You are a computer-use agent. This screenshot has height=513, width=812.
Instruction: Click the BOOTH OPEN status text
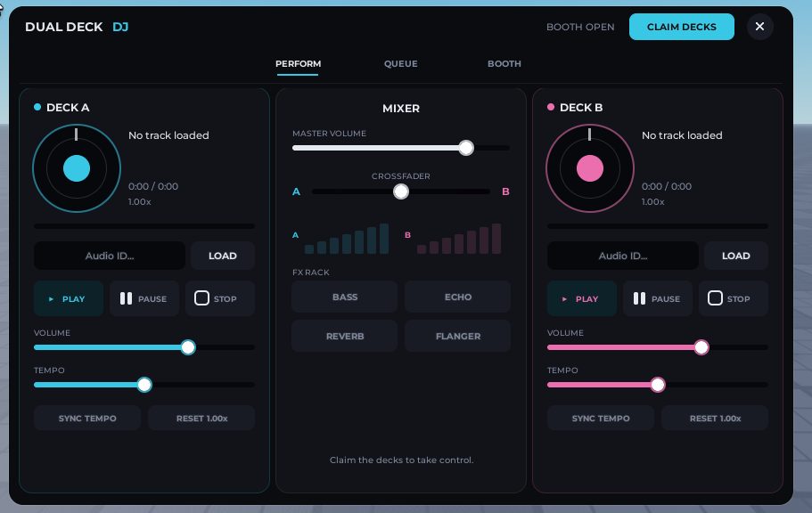(x=580, y=27)
